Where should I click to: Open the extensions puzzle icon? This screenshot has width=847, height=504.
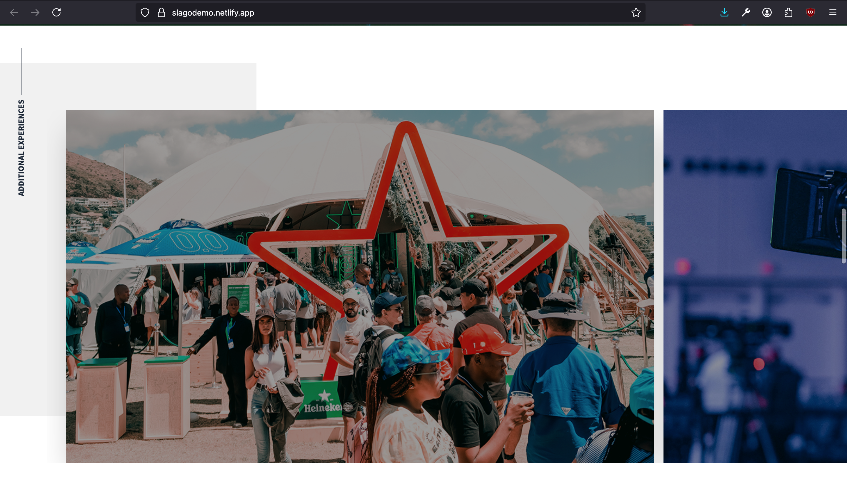(788, 13)
